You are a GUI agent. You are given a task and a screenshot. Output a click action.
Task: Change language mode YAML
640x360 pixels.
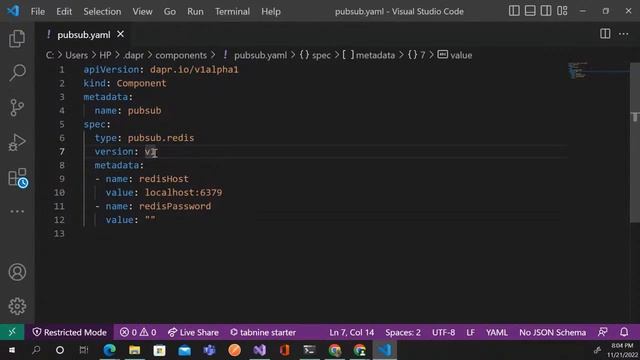497,332
